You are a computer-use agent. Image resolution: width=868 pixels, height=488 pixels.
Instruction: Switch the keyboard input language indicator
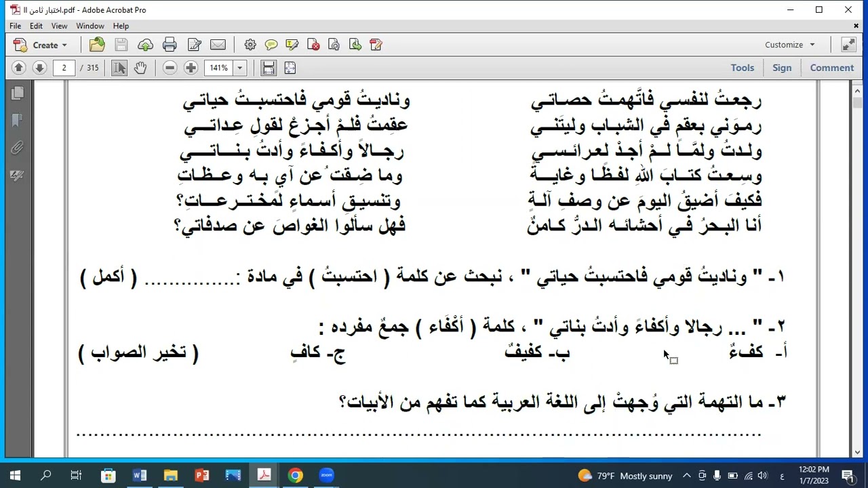click(783, 476)
